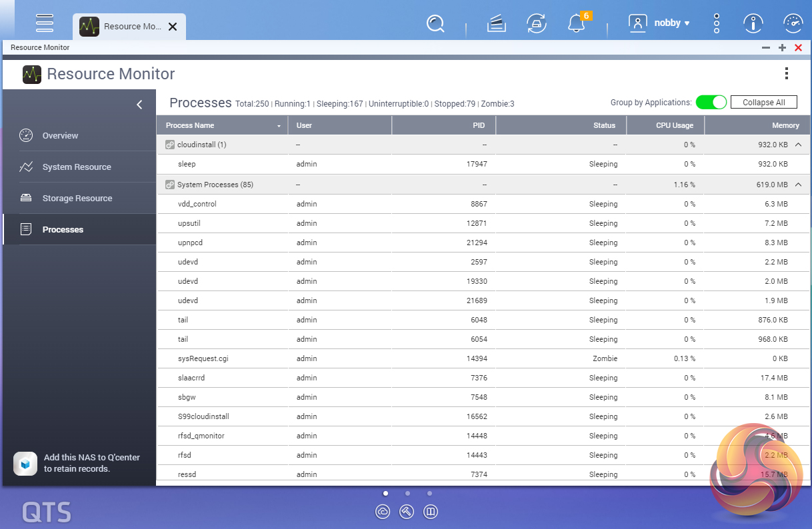Collapse the System Processes group

click(x=798, y=185)
